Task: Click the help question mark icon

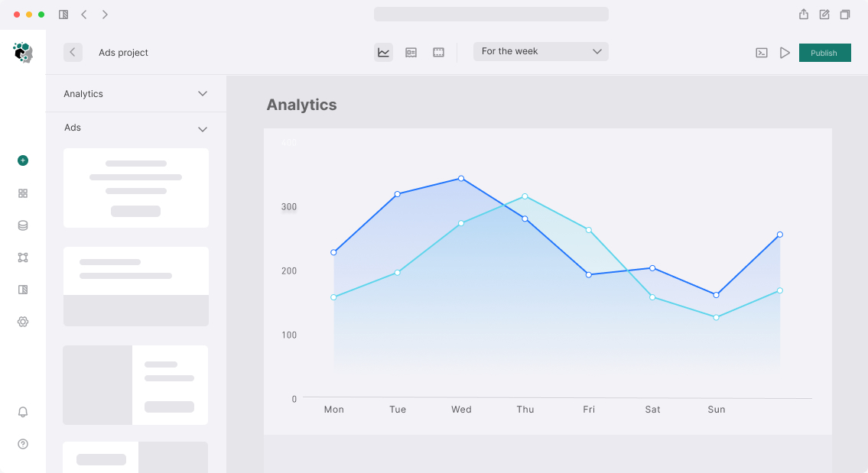Action: (23, 444)
